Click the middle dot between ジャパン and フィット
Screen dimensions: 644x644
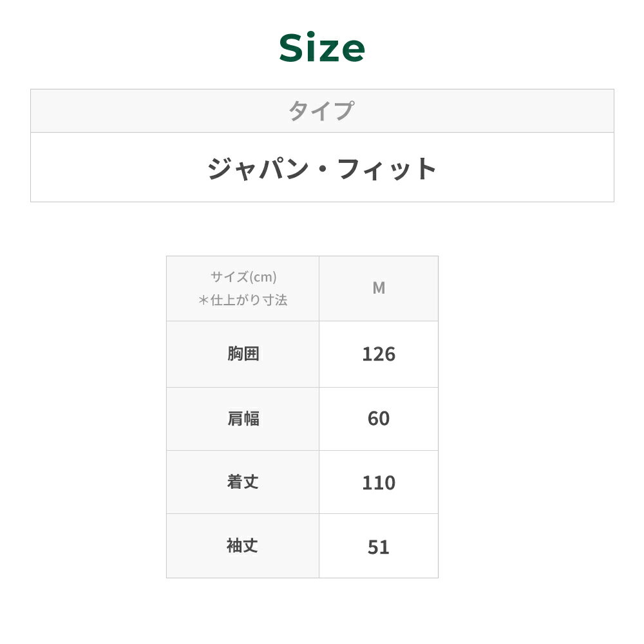pyautogui.click(x=322, y=169)
